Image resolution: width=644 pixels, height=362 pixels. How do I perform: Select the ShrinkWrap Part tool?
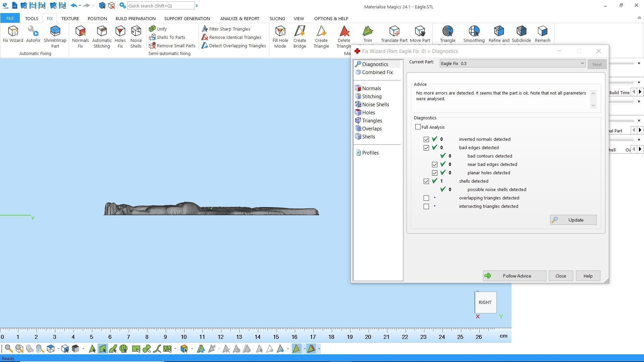[x=55, y=36]
